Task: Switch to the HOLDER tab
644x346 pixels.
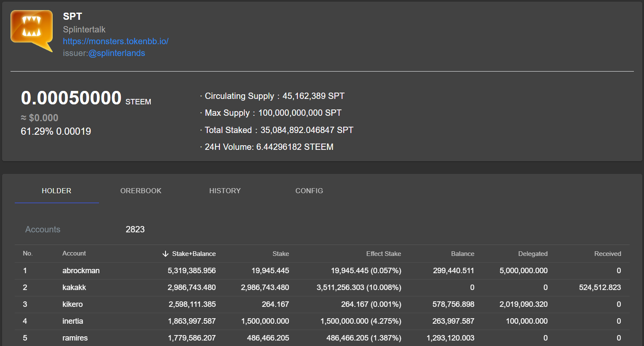Action: pos(56,191)
